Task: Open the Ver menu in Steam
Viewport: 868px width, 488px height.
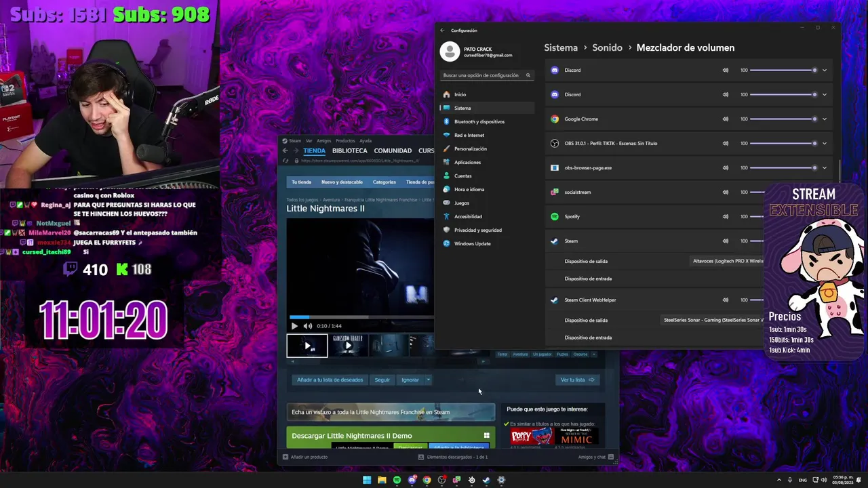Action: point(309,141)
